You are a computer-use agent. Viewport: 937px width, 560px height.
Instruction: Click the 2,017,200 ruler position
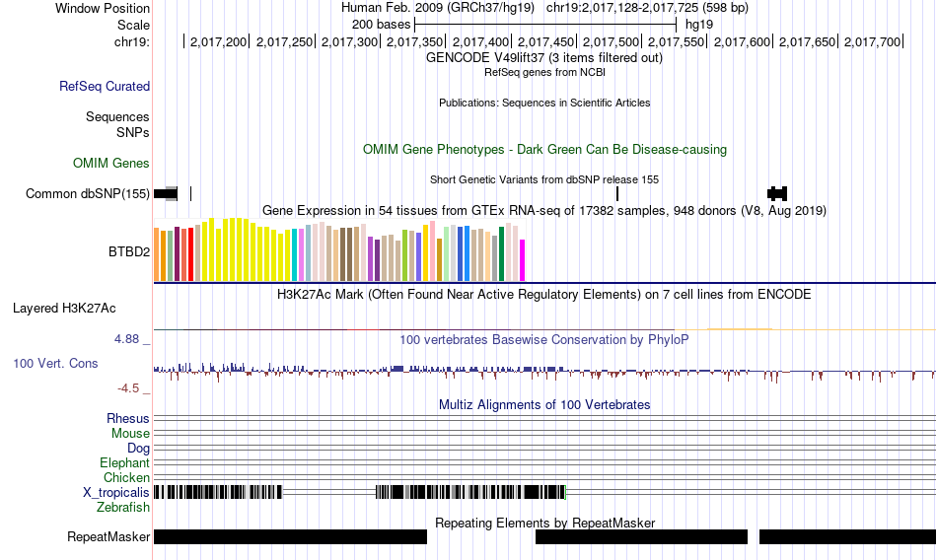tap(218, 41)
